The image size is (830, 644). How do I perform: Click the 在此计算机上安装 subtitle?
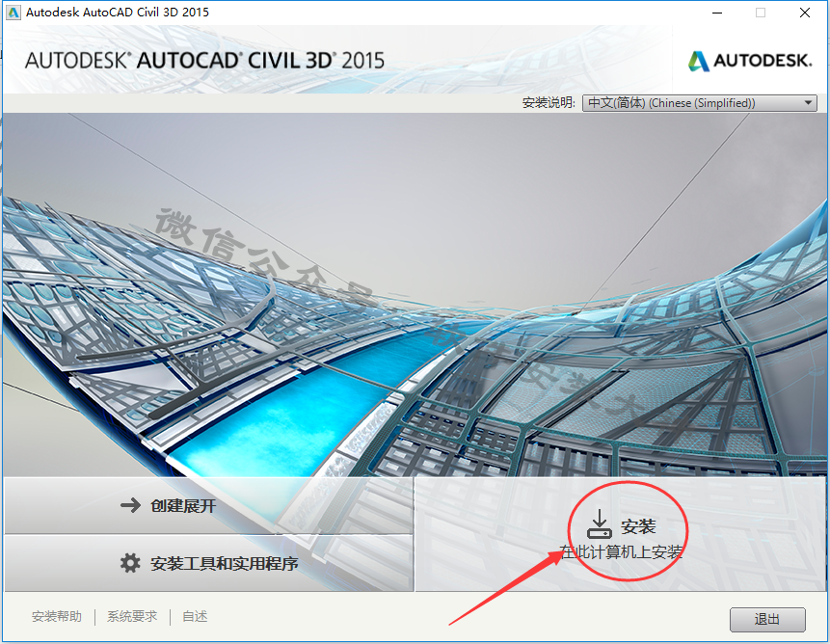point(621,552)
